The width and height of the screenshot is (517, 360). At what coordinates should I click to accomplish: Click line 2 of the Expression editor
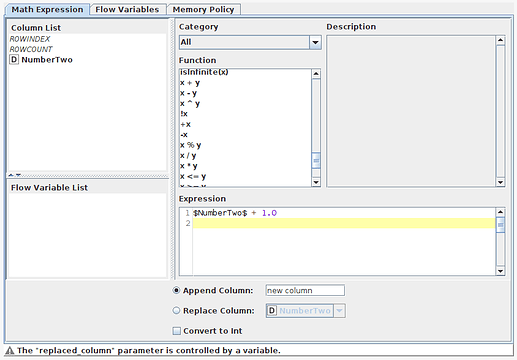coord(344,223)
